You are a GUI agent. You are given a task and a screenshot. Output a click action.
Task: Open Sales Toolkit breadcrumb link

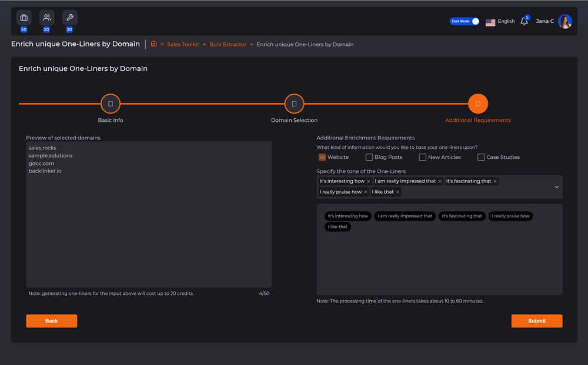tap(183, 45)
